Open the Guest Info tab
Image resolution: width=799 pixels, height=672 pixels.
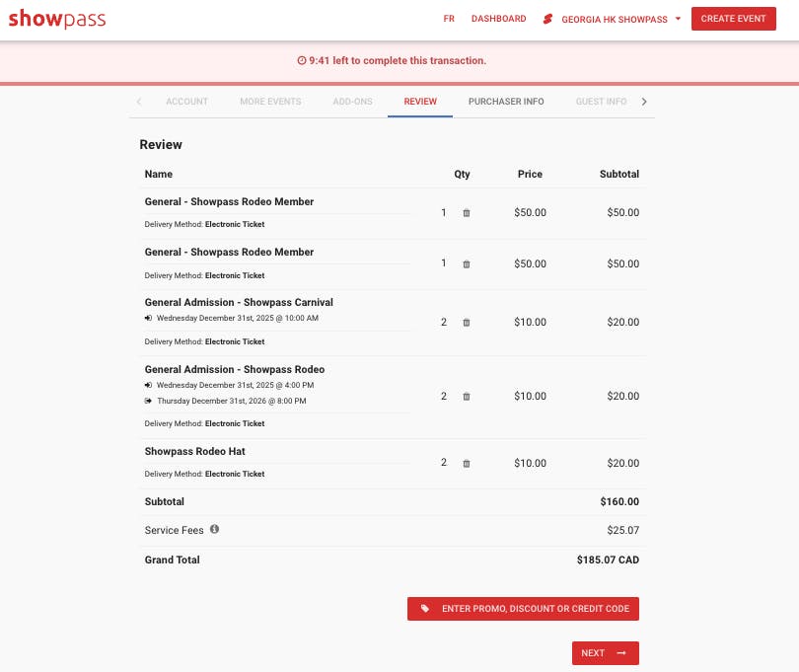(x=602, y=102)
